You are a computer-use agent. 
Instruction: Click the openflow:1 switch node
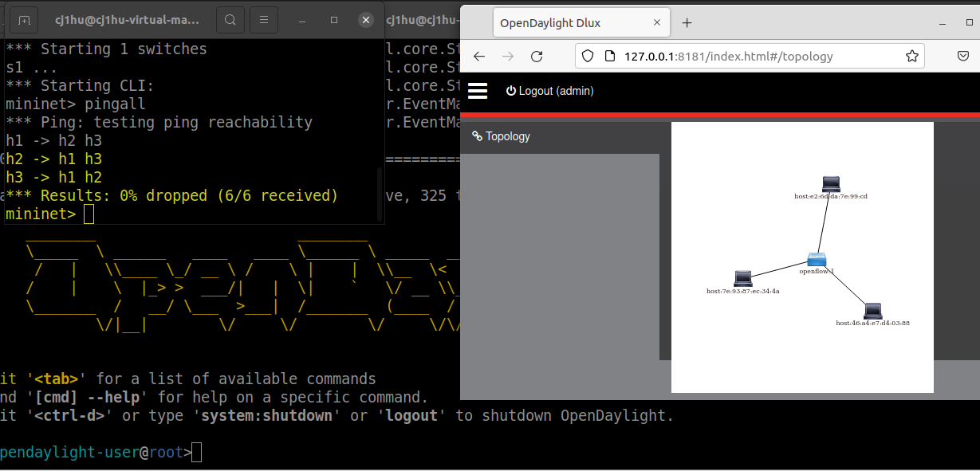tap(817, 260)
